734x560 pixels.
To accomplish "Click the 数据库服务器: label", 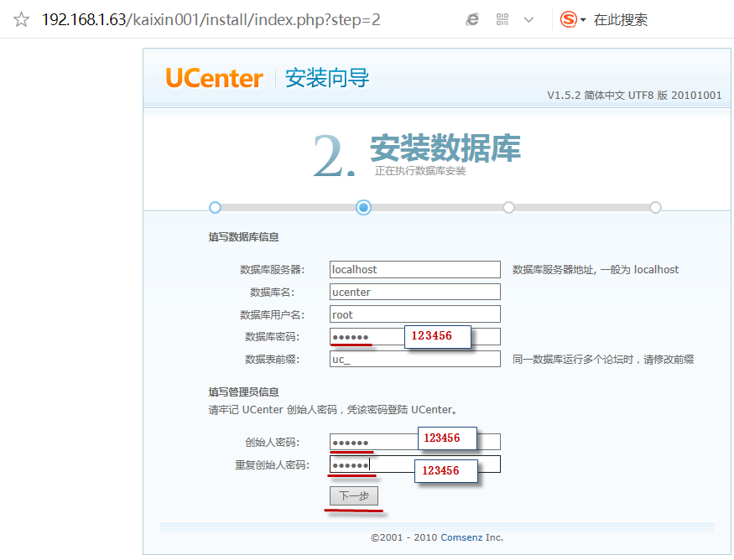I will [x=272, y=269].
